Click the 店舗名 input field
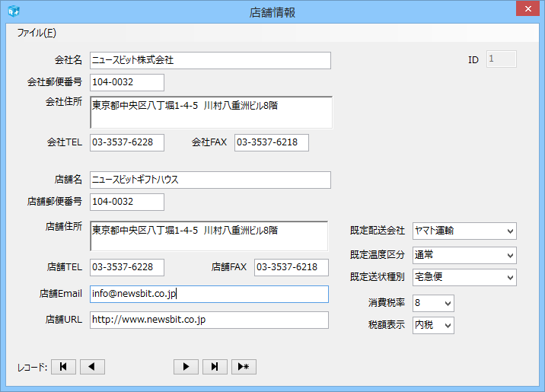Viewport: 545px width, 392px height. [x=210, y=180]
